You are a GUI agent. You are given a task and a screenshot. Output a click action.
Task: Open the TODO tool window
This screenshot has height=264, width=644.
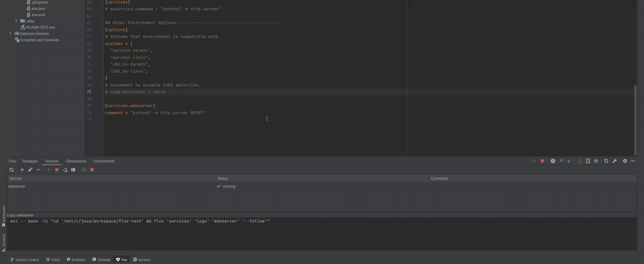point(53,260)
